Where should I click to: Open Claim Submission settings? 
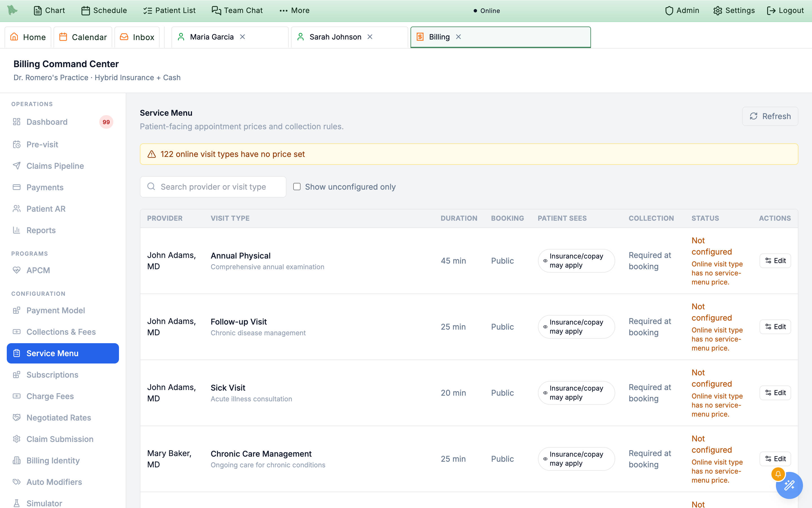[x=63, y=439]
